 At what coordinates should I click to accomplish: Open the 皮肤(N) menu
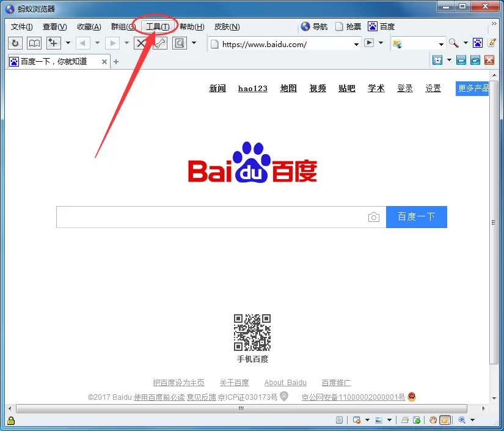(x=227, y=27)
